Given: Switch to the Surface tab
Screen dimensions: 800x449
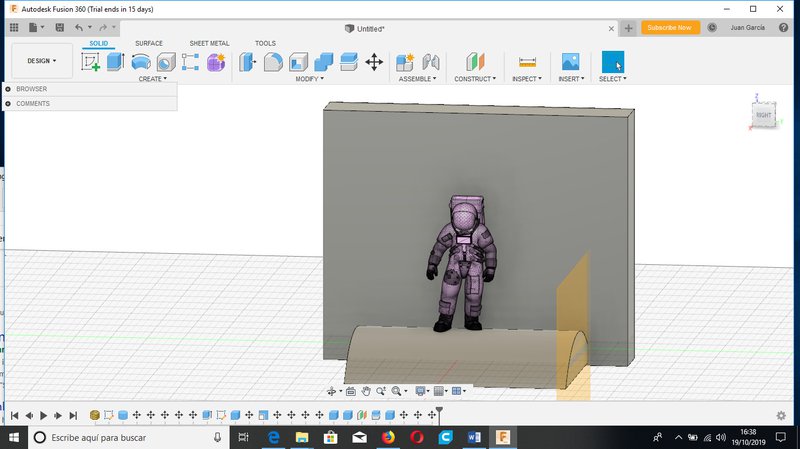Looking at the screenshot, I should tap(149, 44).
